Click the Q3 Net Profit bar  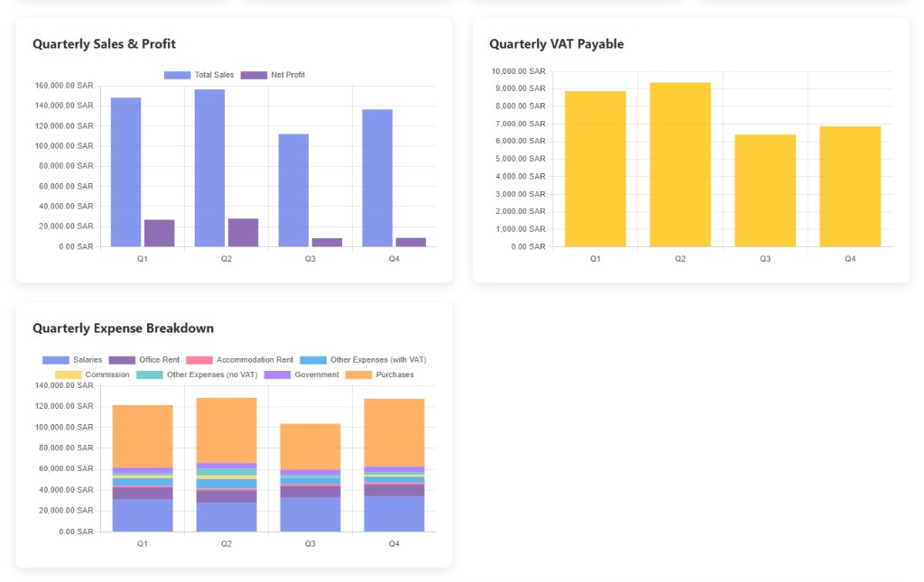[x=327, y=242]
